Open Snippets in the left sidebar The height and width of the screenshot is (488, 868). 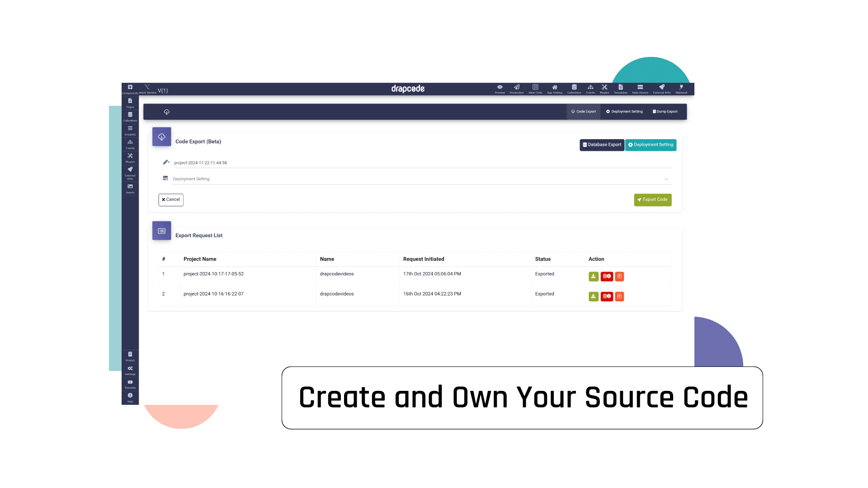(130, 131)
